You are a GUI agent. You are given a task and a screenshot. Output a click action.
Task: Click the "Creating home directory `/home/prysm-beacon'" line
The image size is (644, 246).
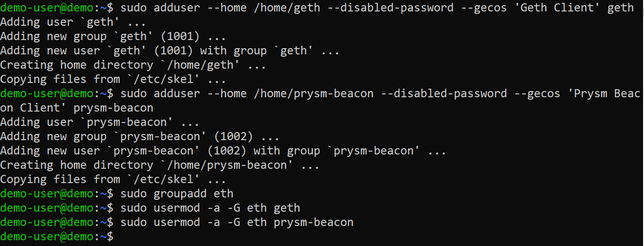tap(160, 165)
